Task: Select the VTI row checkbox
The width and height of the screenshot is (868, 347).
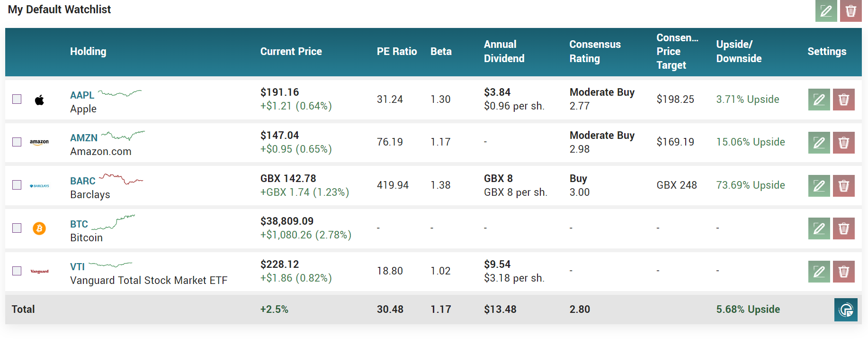Action: pos(17,271)
